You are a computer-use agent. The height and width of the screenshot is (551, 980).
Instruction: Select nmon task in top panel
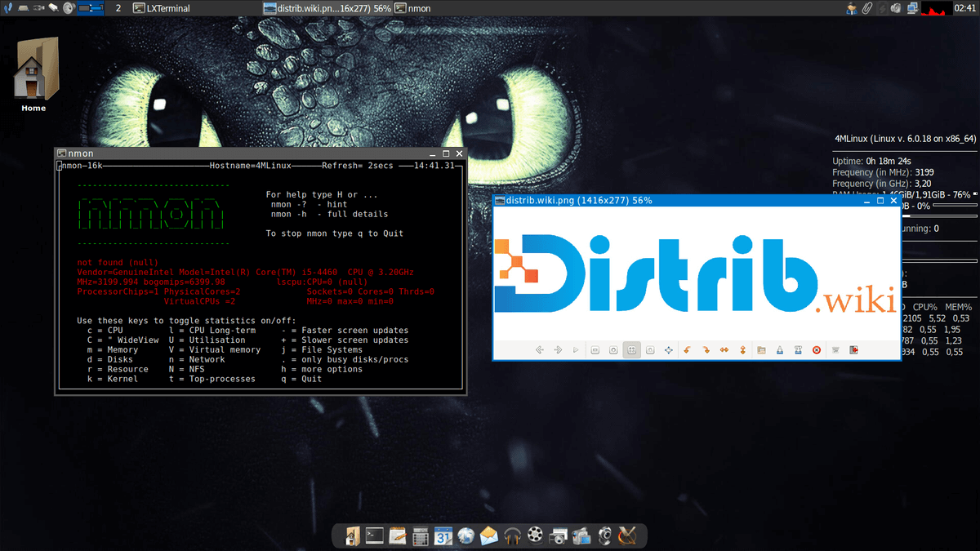tap(413, 8)
